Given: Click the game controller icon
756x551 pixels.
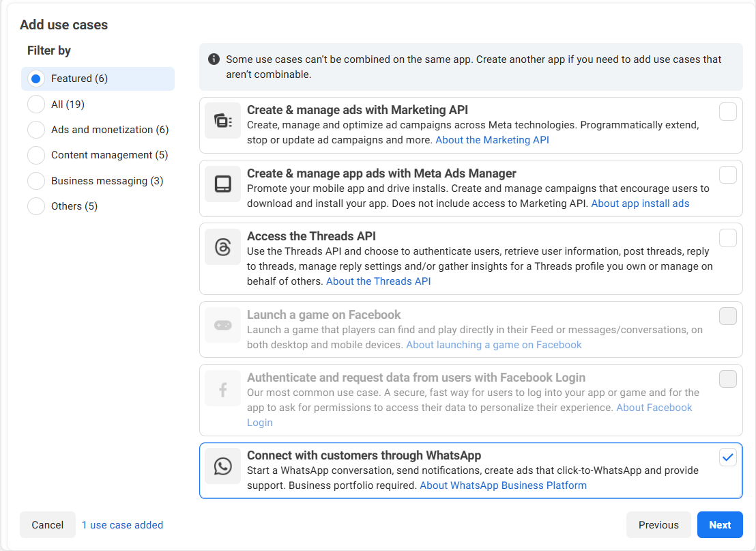Looking at the screenshot, I should [222, 326].
